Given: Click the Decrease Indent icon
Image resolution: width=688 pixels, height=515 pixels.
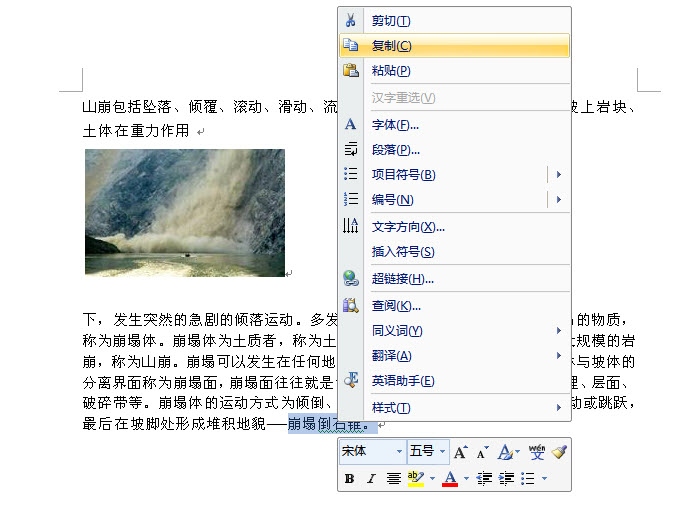Looking at the screenshot, I should (484, 479).
